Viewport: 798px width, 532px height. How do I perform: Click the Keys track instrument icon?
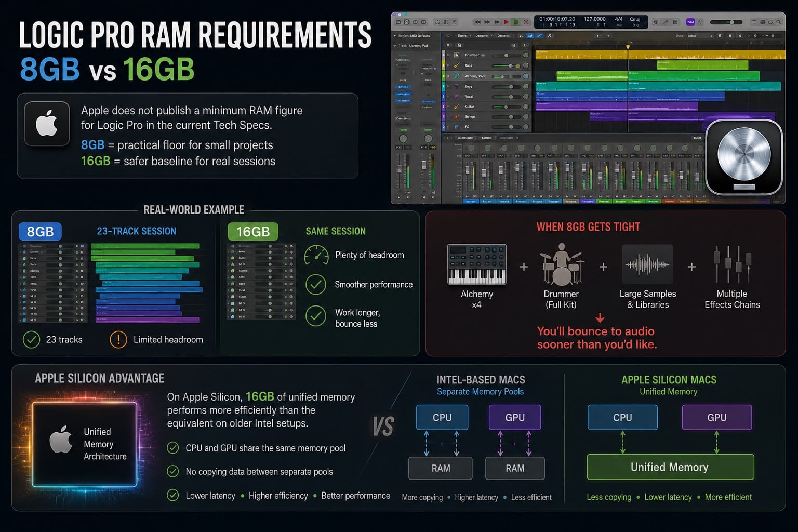[457, 86]
